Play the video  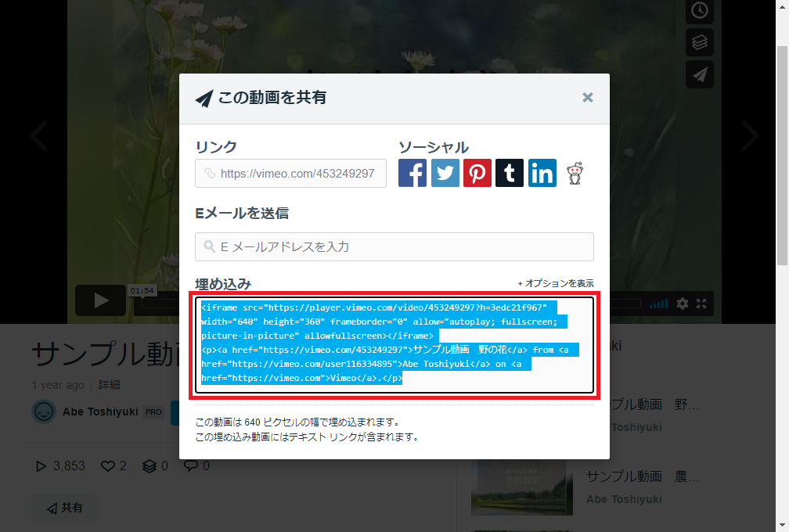coord(101,300)
